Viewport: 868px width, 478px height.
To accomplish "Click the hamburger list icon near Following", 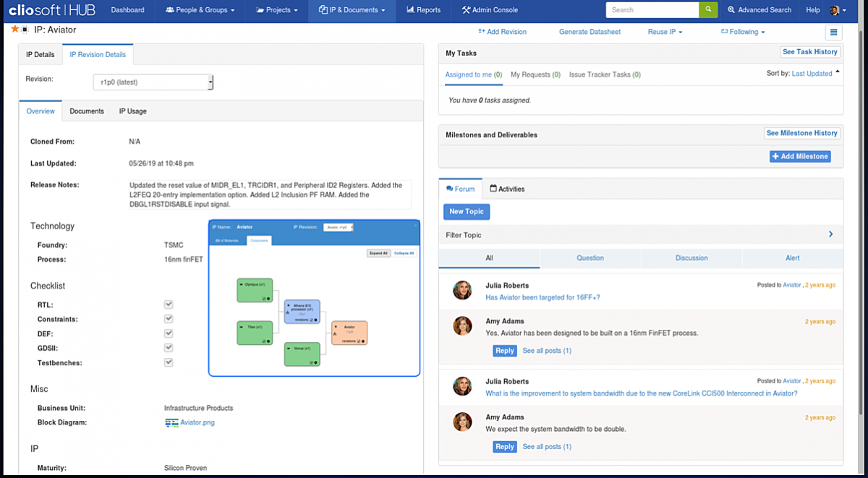I will [x=833, y=32].
